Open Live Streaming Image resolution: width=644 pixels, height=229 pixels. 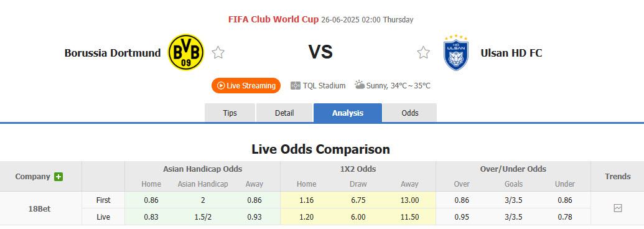point(246,86)
